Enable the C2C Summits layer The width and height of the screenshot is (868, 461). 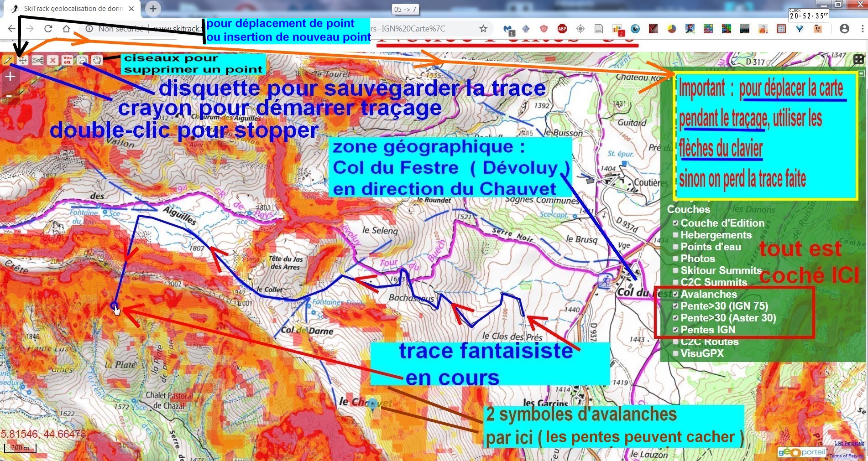[x=675, y=282]
